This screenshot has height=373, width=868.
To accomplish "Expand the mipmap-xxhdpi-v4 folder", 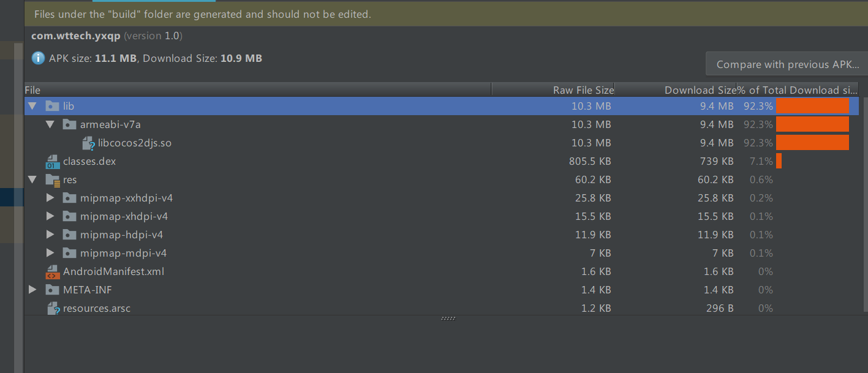I will pos(50,198).
